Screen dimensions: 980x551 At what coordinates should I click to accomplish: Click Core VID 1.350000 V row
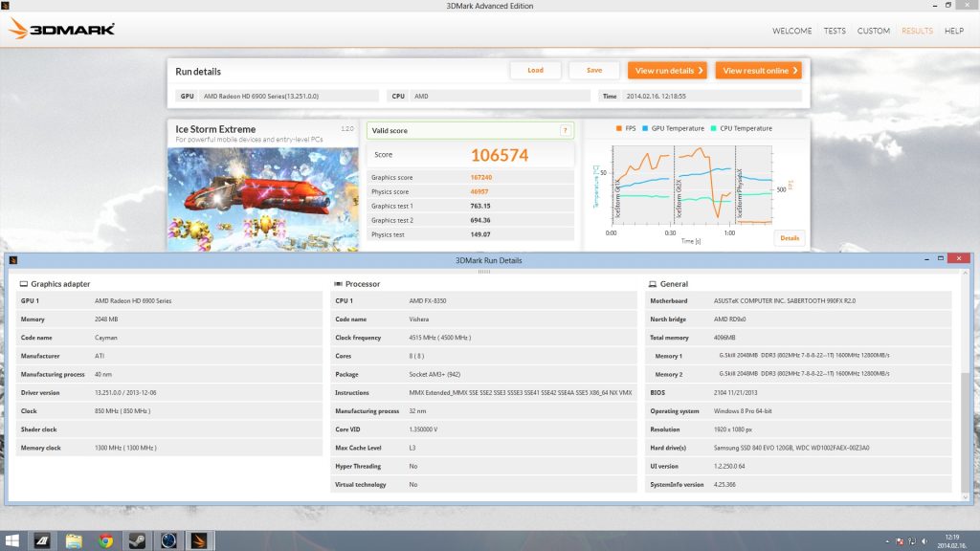click(x=483, y=430)
